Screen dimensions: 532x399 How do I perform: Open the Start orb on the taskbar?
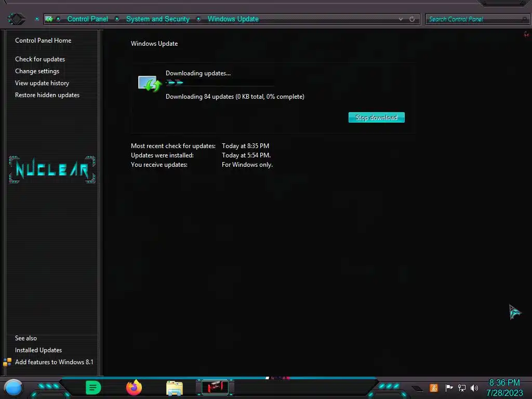14,388
